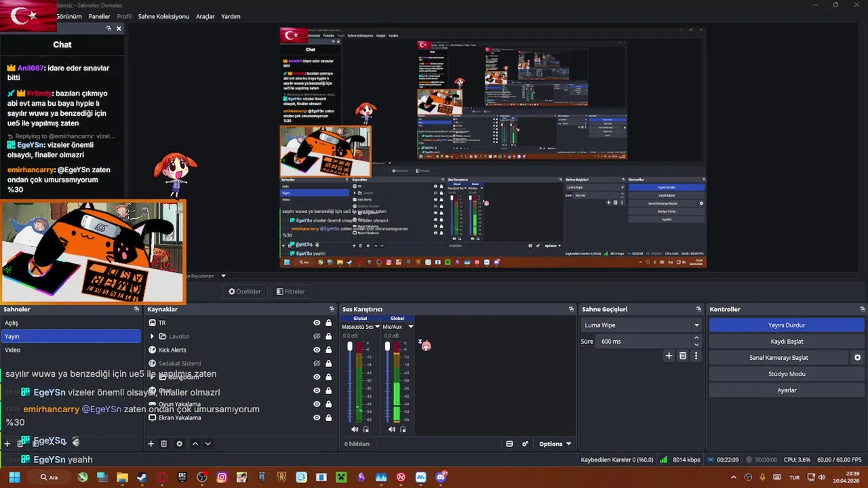Show hidden system tray icons chevron
Viewport: 868px width, 488px height.
[733, 477]
